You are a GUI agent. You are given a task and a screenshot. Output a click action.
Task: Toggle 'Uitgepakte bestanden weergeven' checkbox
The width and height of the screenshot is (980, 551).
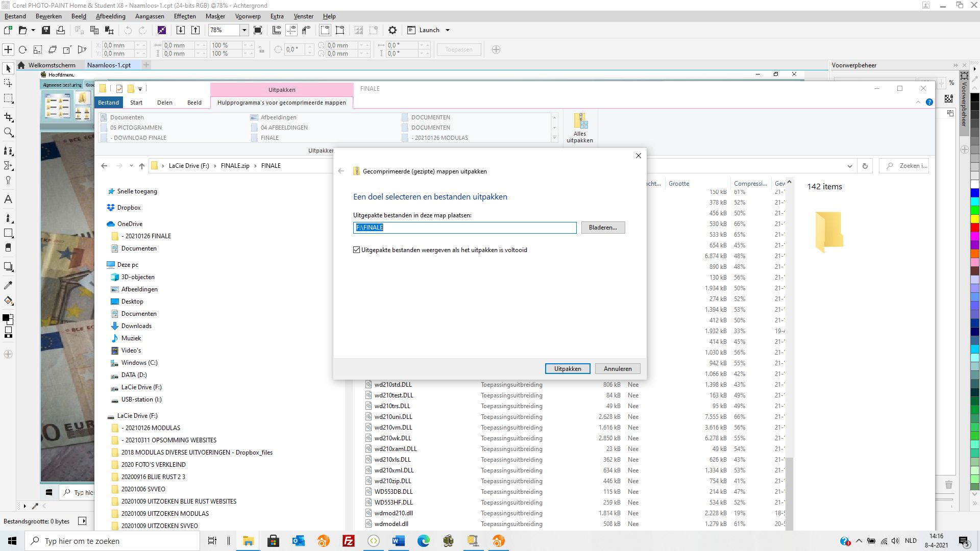pos(357,250)
